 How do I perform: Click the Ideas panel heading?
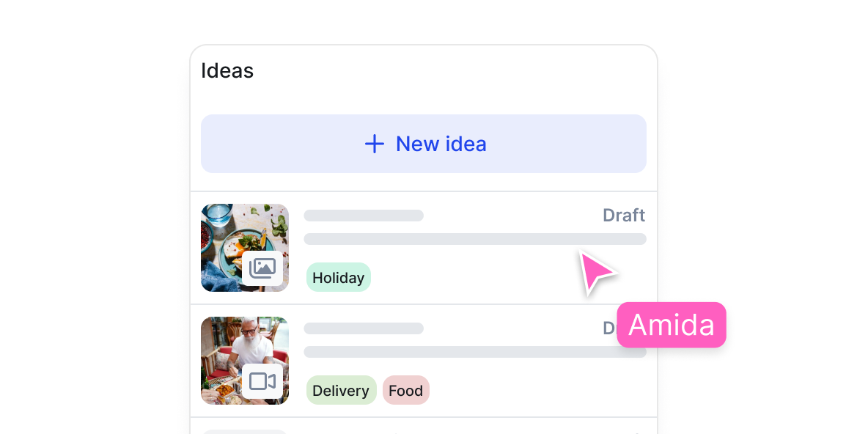[x=227, y=70]
